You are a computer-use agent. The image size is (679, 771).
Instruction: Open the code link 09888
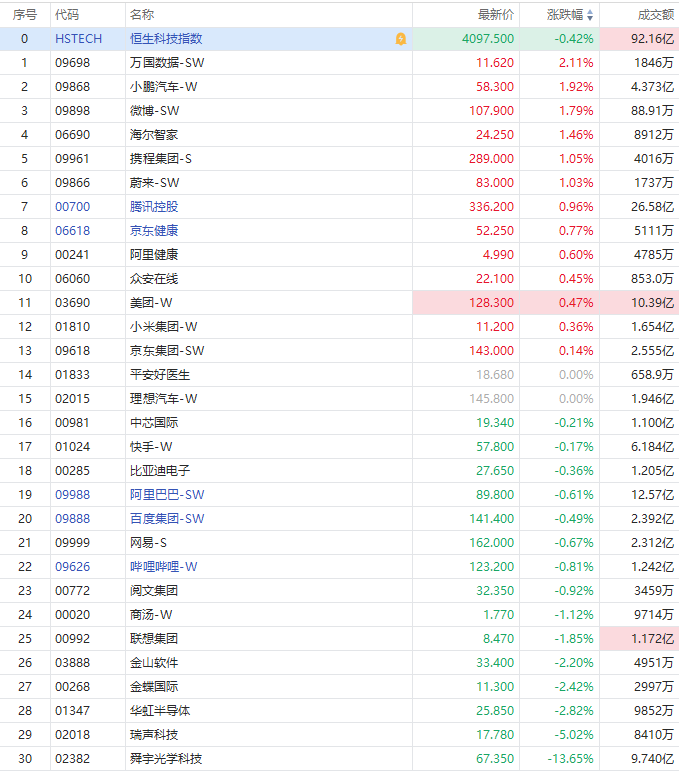point(72,519)
